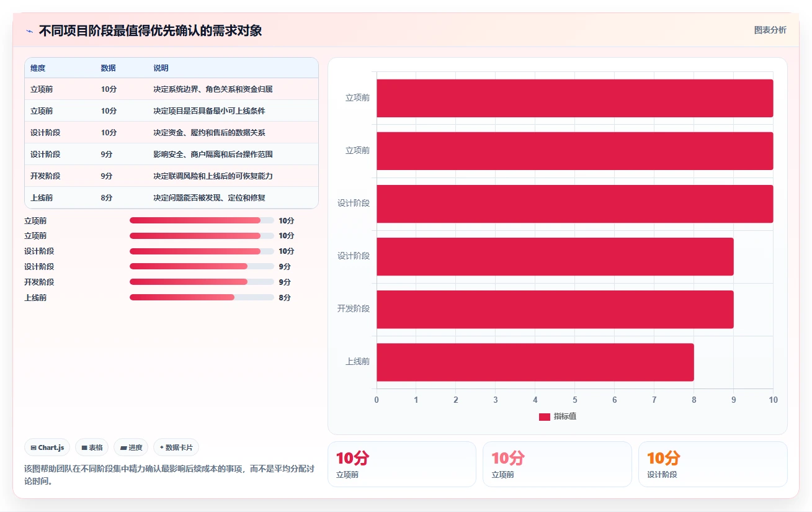Click the 表格 tag icon

coord(84,447)
